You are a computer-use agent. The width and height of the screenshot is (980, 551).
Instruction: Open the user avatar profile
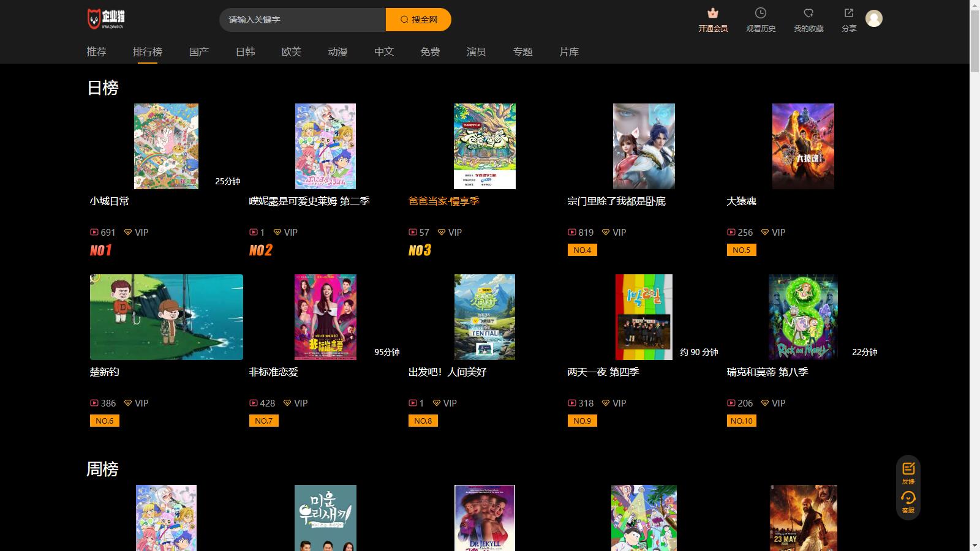click(x=873, y=19)
